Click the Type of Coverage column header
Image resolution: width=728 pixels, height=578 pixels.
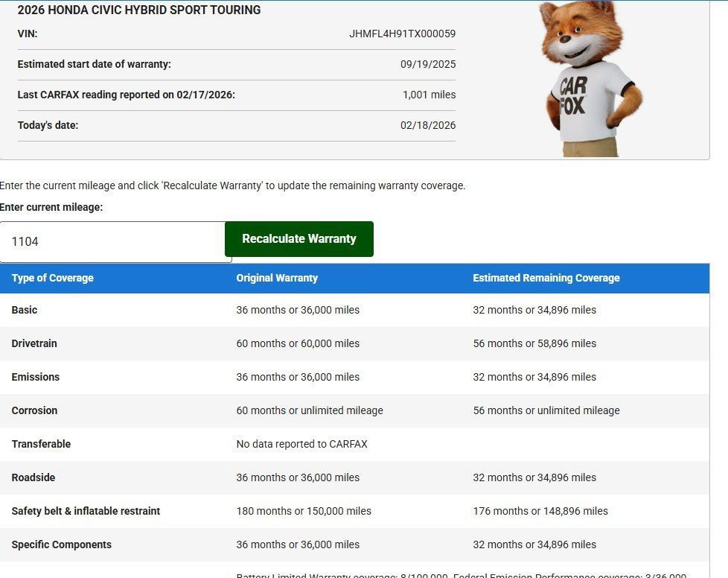point(53,278)
